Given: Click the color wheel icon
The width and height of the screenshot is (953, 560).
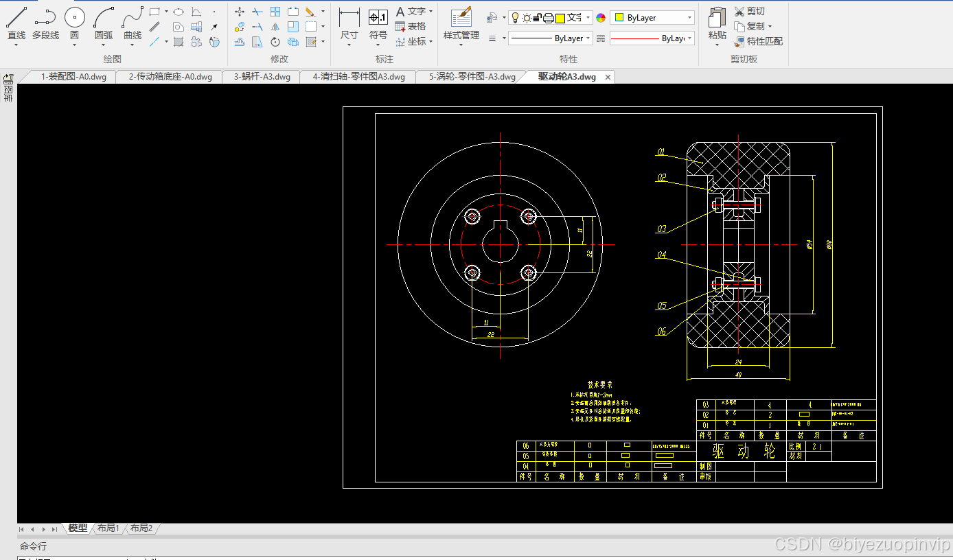Looking at the screenshot, I should point(601,18).
